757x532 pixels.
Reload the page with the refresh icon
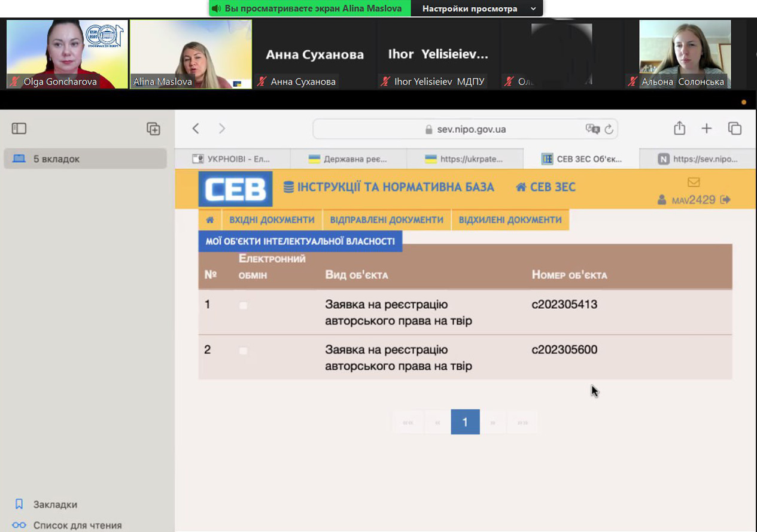[609, 129]
